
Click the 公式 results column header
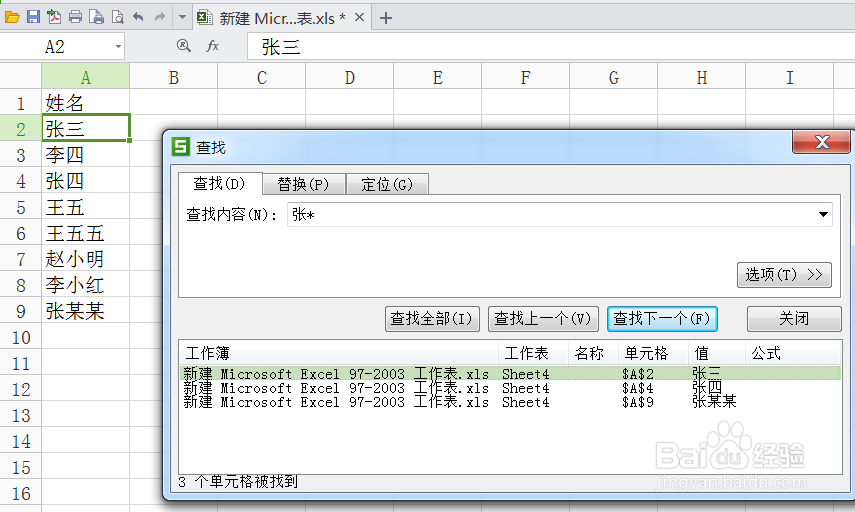[x=793, y=353]
